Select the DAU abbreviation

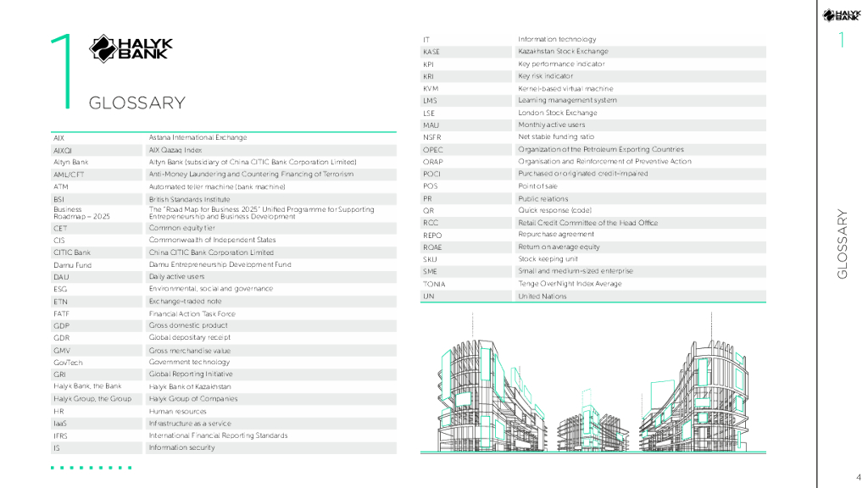[x=61, y=277]
